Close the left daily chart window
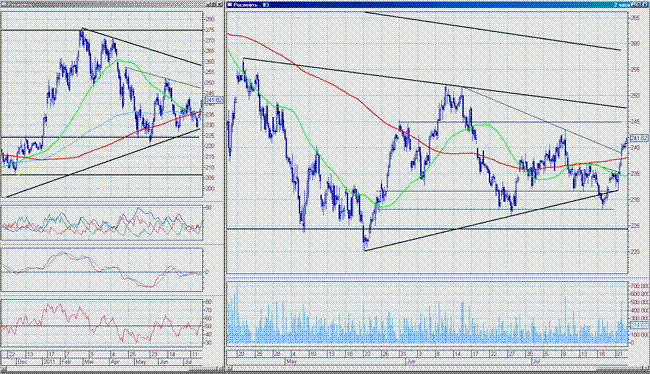 220,4
